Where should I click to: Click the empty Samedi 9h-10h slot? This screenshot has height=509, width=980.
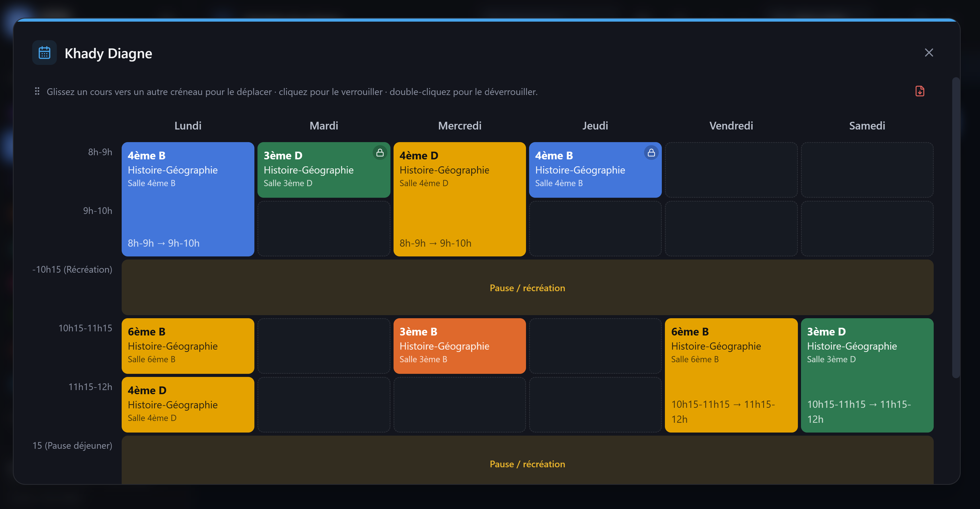(867, 229)
